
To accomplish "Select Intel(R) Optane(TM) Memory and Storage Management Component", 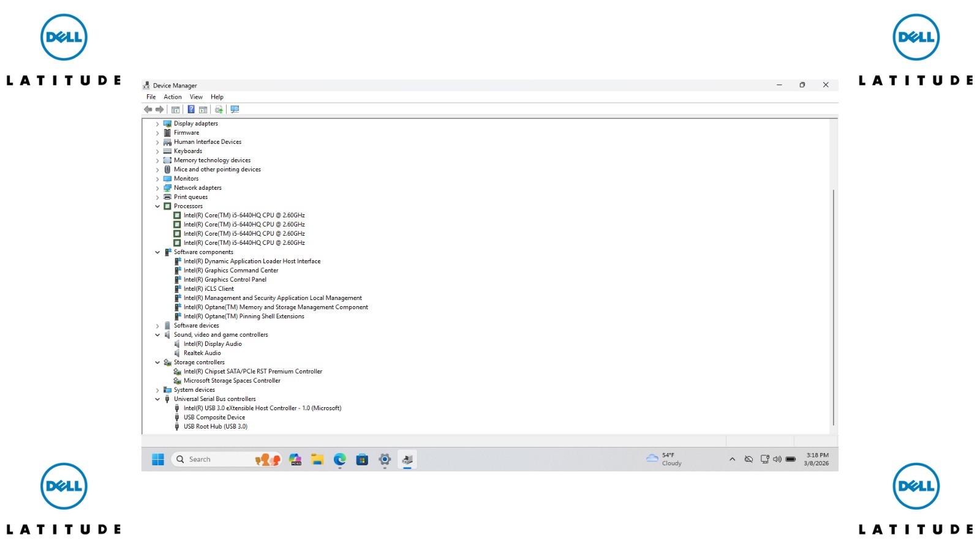I will click(x=276, y=307).
